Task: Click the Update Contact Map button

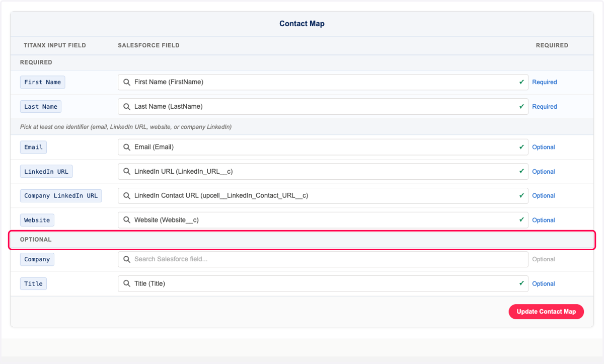Action: point(546,312)
